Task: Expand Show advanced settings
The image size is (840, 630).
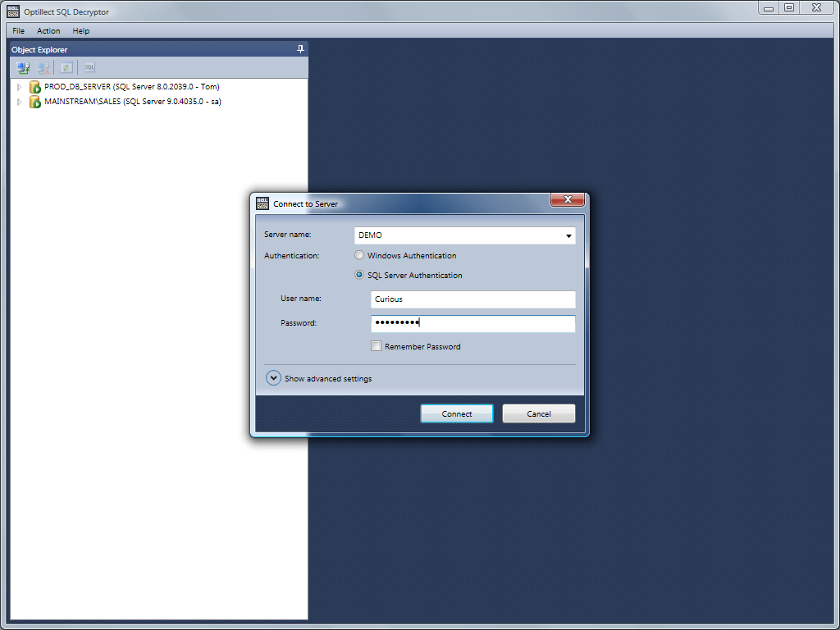Action: [x=273, y=378]
